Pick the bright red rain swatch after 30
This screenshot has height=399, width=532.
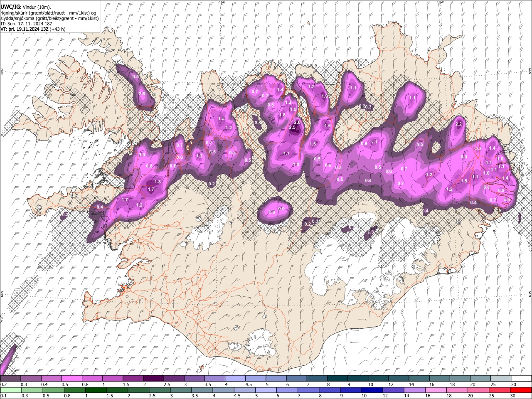tap(521, 390)
